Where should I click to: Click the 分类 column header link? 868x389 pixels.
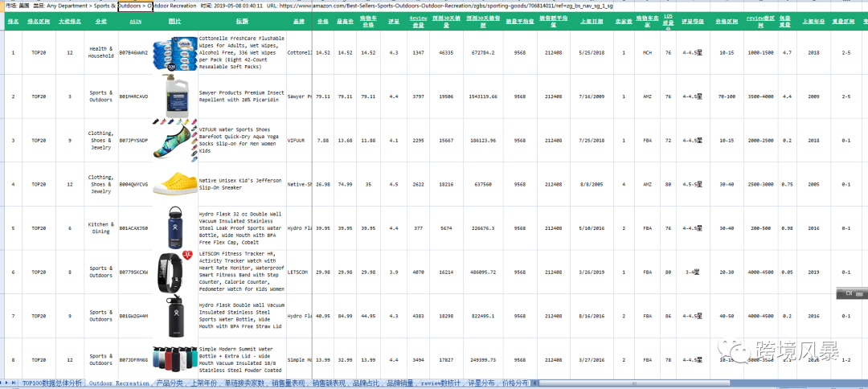pos(100,21)
